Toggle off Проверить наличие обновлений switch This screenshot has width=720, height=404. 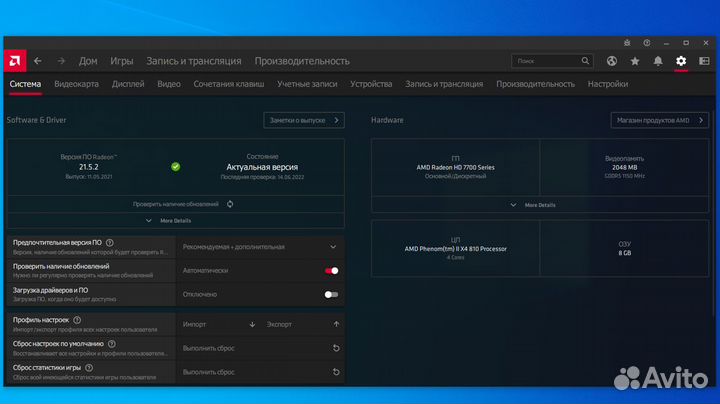click(x=331, y=270)
